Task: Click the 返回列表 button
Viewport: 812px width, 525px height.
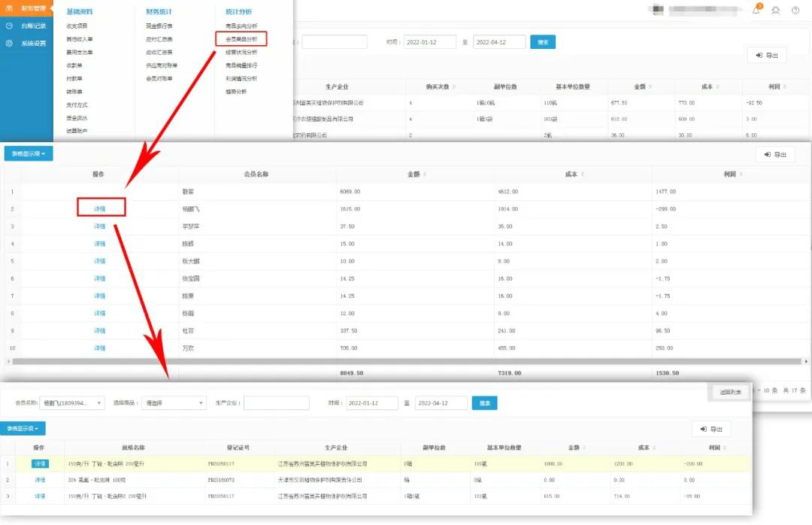Action: pos(730,392)
